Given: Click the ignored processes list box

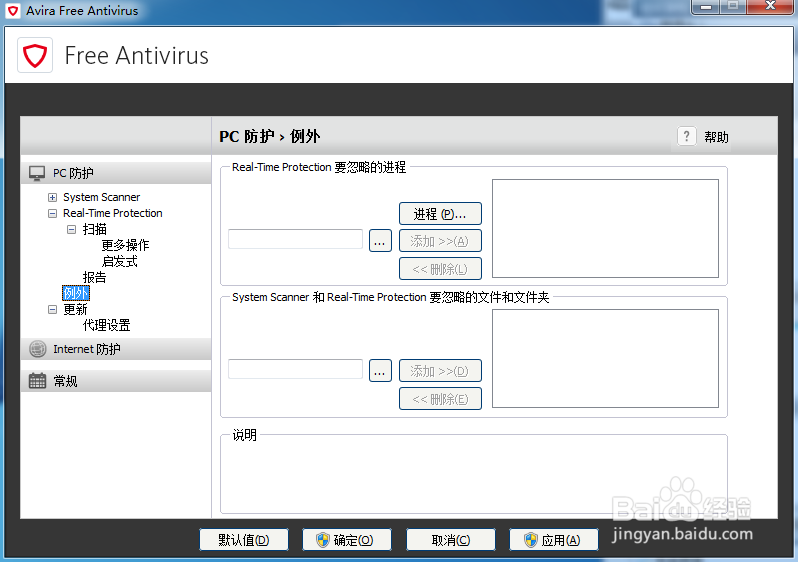Looking at the screenshot, I should pyautogui.click(x=606, y=229).
